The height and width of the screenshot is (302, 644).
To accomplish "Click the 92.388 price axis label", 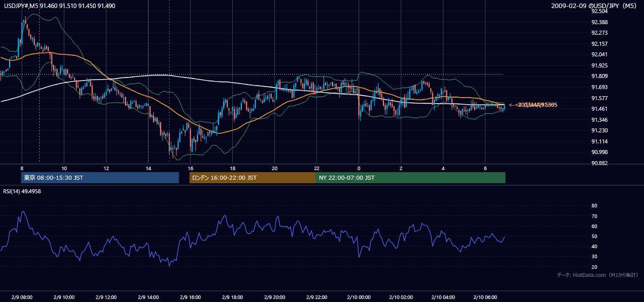I will pyautogui.click(x=599, y=22).
